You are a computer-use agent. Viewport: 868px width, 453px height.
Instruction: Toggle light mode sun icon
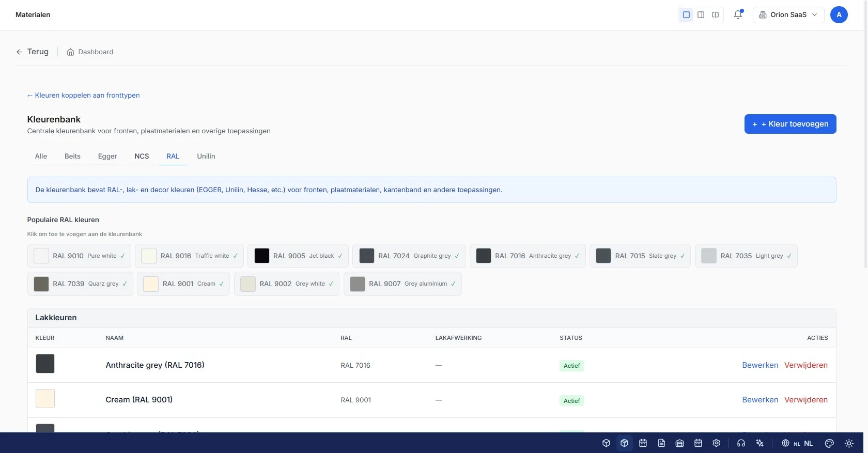click(x=849, y=443)
